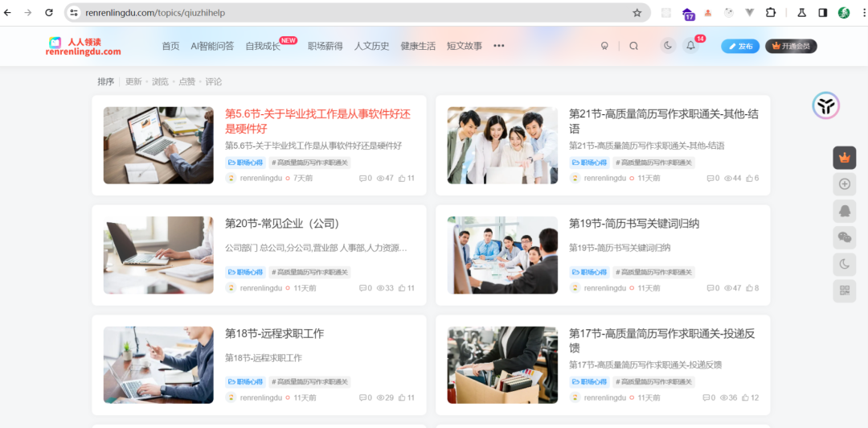Click author avatar on 第21节 card

(x=575, y=178)
